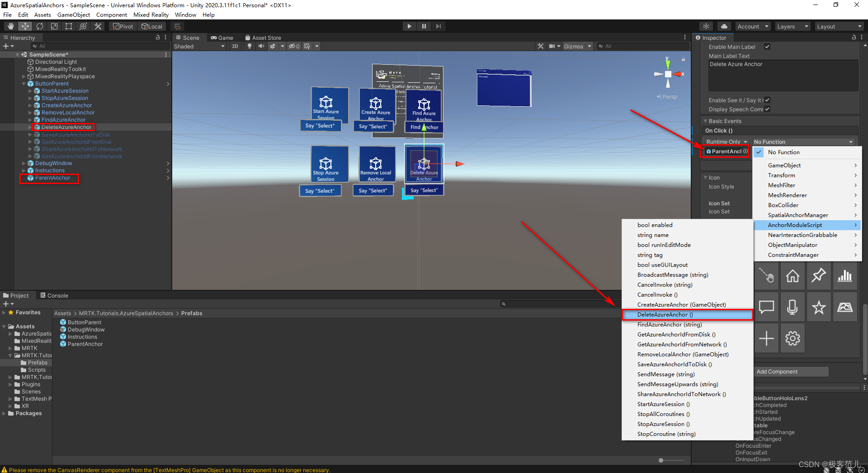This screenshot has width=868, height=473.
Task: Toggle hidden objects visibility counter
Action: click(x=294, y=46)
